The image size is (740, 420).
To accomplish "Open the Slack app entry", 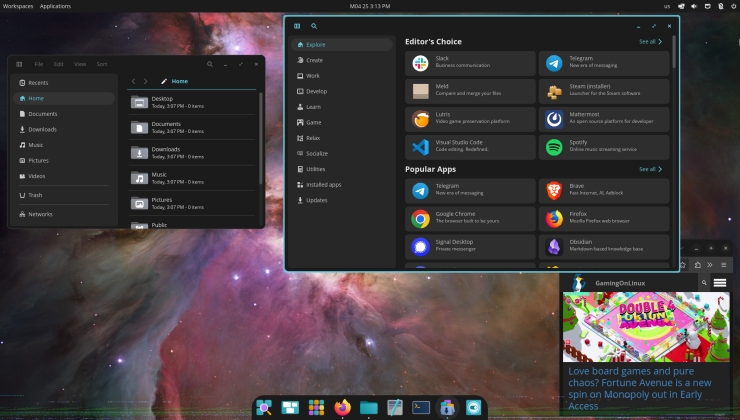I will [x=471, y=64].
